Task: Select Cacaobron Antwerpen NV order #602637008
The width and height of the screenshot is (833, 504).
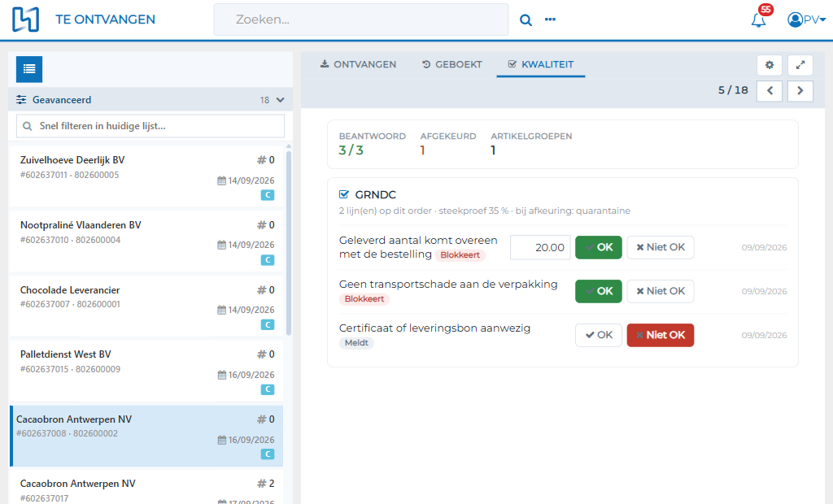Action: click(146, 436)
